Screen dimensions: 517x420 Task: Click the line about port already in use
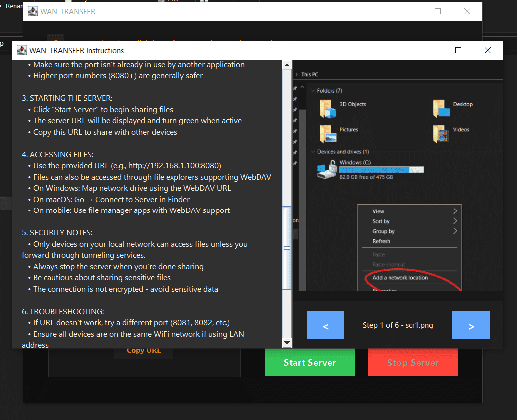click(x=136, y=65)
